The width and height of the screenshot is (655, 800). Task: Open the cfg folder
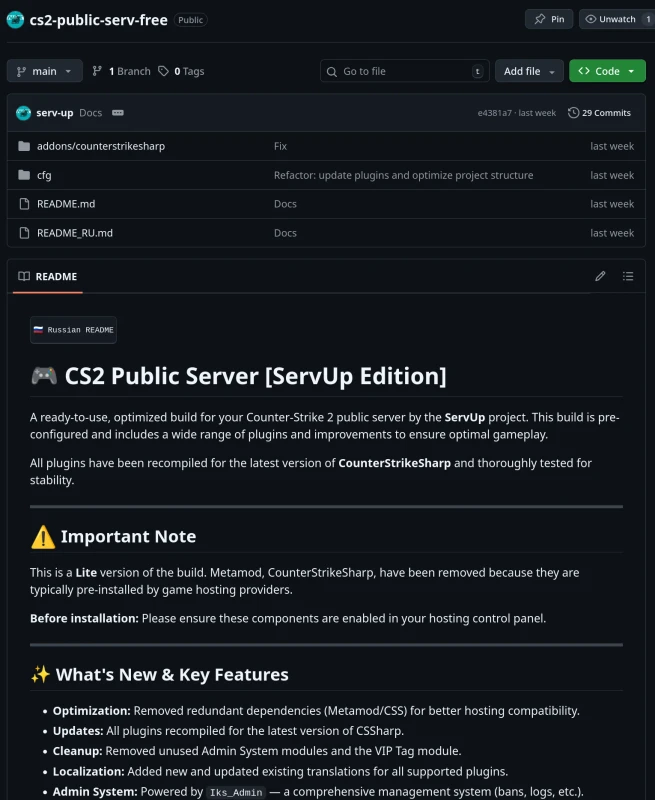[44, 176]
